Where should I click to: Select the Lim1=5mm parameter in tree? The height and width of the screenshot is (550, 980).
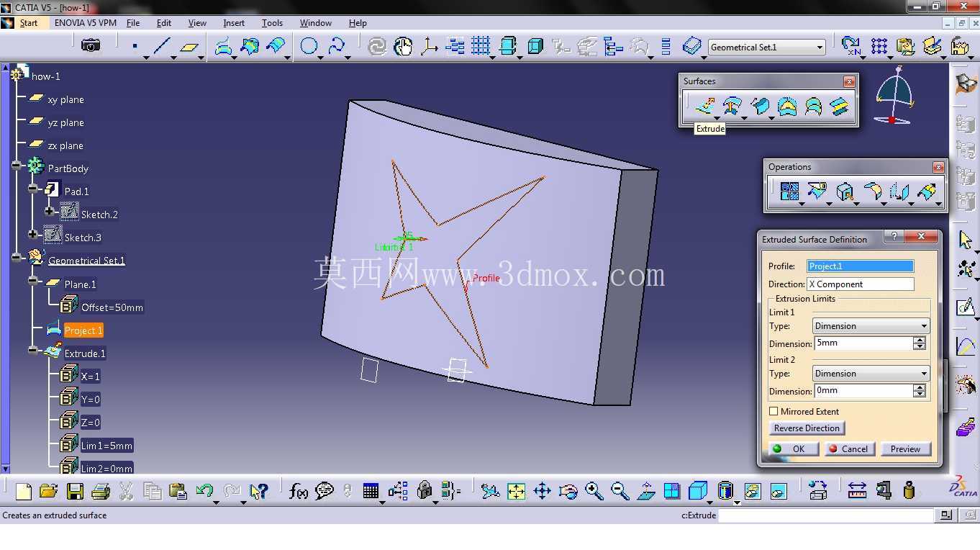pyautogui.click(x=106, y=446)
